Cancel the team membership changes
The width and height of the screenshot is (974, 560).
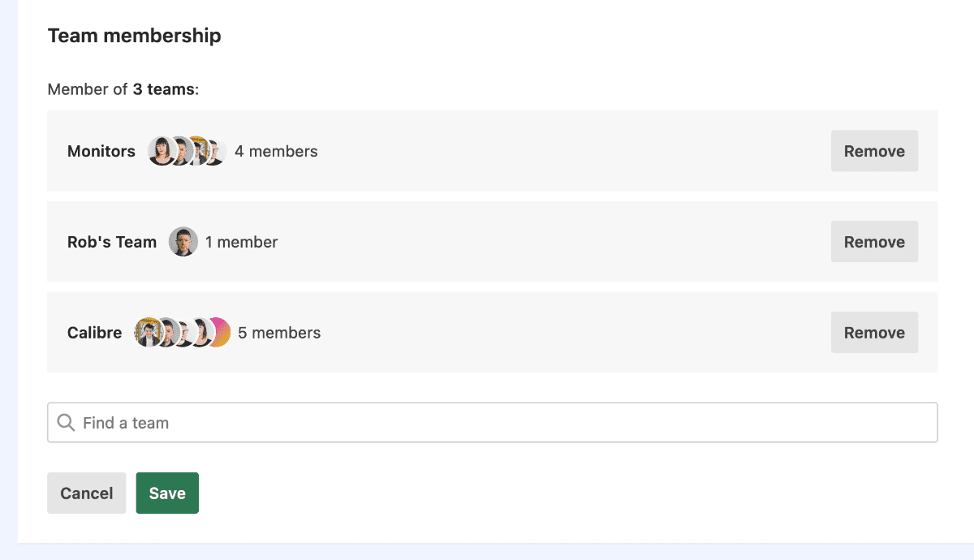click(86, 493)
